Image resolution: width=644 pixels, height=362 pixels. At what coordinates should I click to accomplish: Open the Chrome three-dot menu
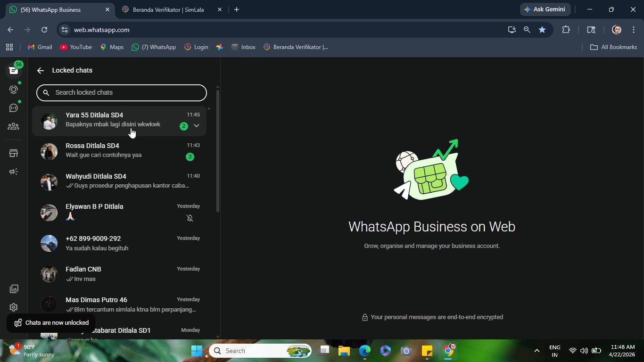point(634,30)
